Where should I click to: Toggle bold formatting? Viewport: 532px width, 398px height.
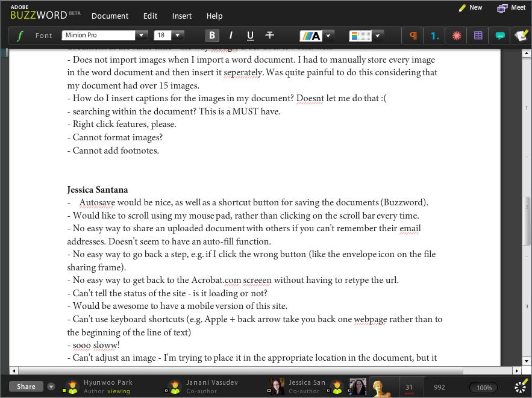click(212, 36)
